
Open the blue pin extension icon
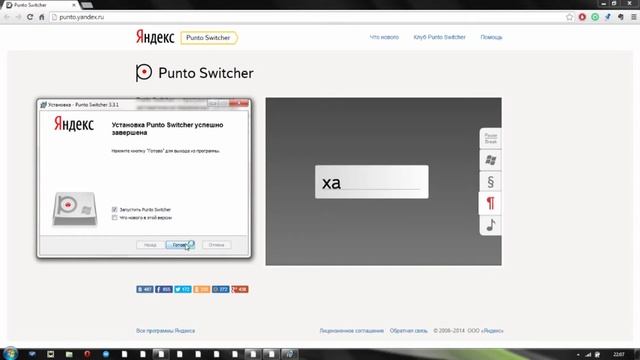608,17
